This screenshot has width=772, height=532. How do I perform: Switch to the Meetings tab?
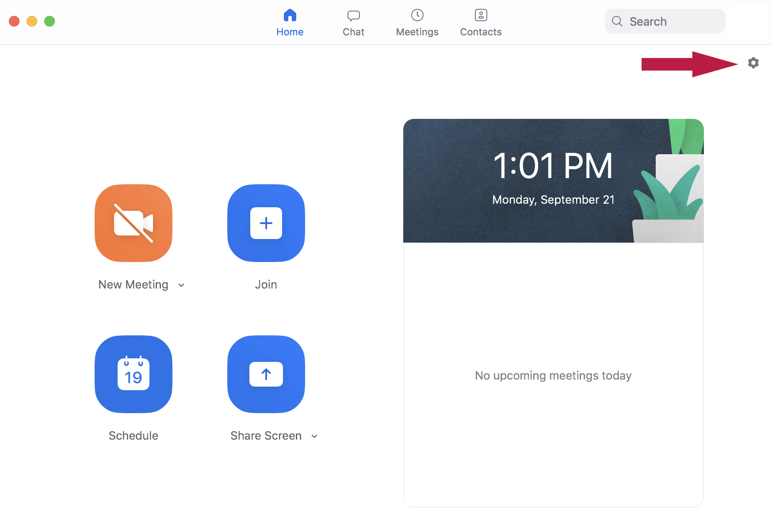(x=417, y=22)
